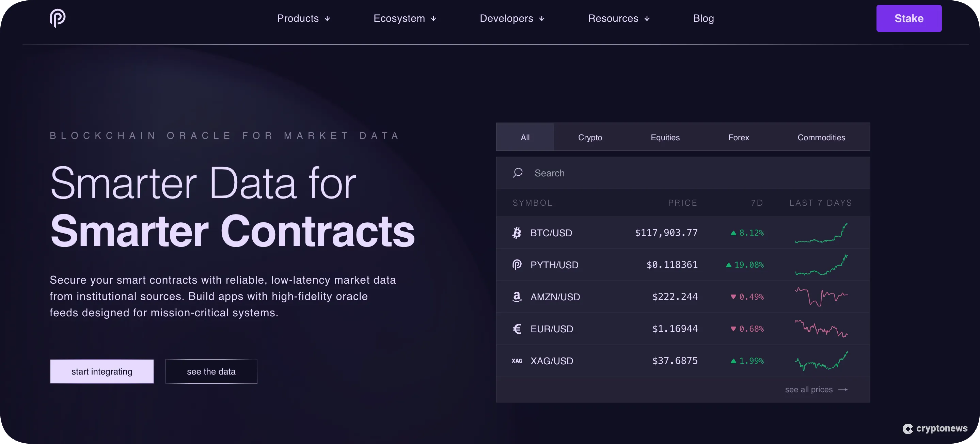This screenshot has height=444, width=980.
Task: Click the Amazon icon in the AMZN/USD row
Action: [517, 297]
